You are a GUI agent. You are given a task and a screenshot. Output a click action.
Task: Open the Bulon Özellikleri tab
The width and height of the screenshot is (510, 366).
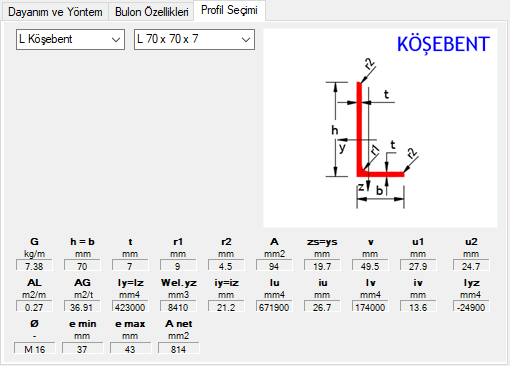(x=151, y=12)
